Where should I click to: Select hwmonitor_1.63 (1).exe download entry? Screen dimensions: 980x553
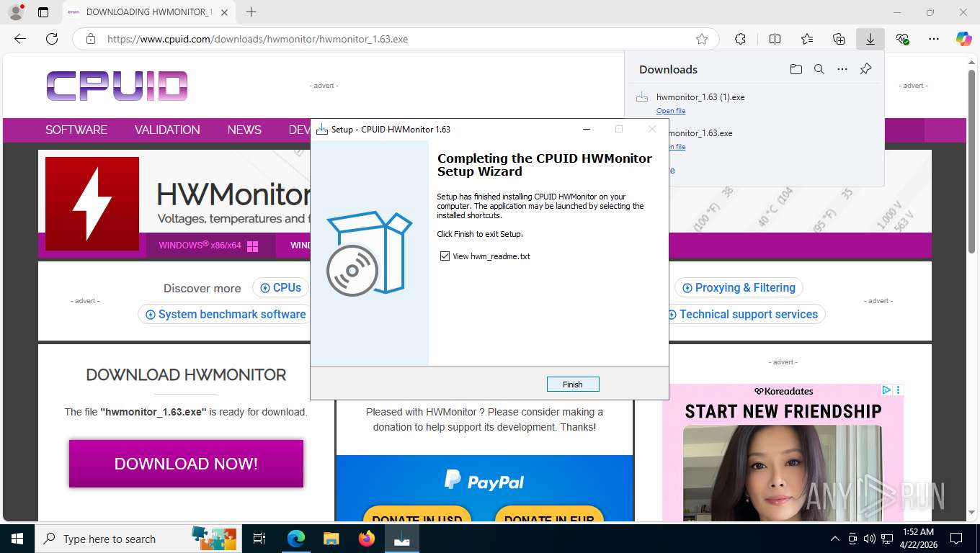(754, 103)
